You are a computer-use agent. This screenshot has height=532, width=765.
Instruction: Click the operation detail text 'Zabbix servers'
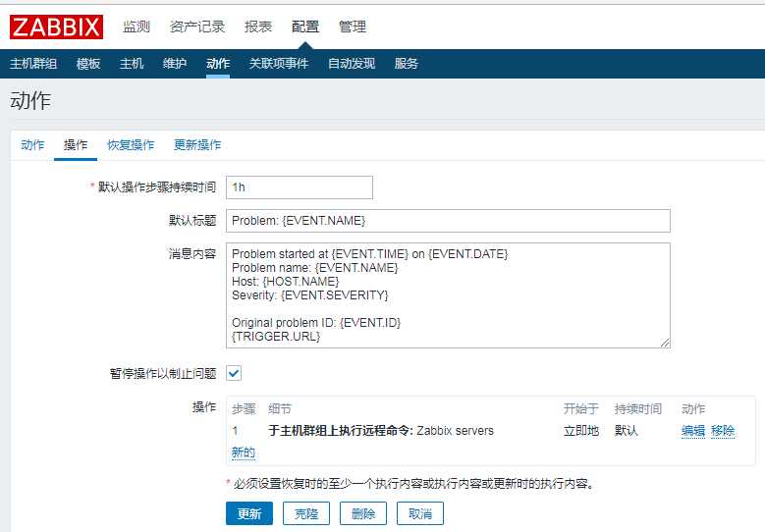point(455,431)
